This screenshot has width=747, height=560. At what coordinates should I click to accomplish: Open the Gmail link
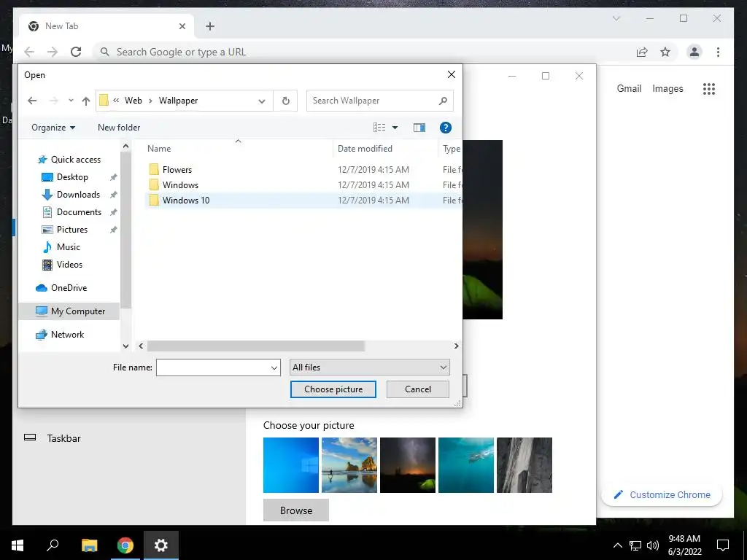[x=629, y=88]
